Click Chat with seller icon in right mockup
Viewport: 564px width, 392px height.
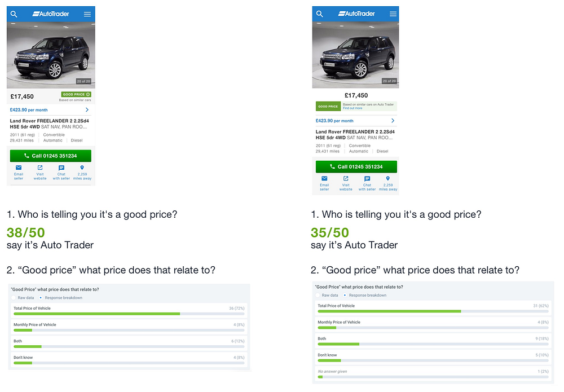tap(367, 179)
